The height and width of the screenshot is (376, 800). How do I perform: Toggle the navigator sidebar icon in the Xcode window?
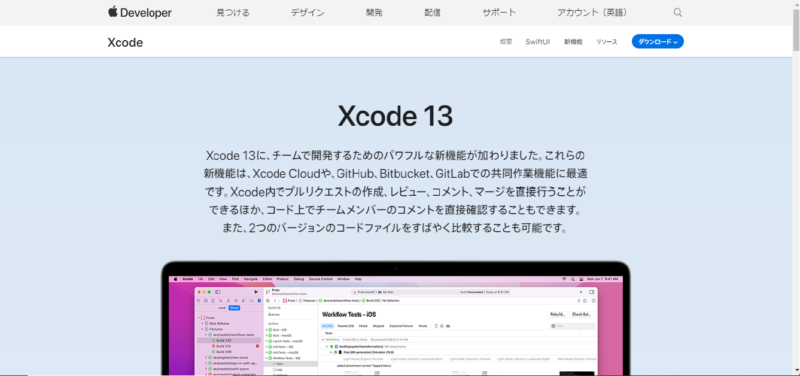click(x=217, y=292)
